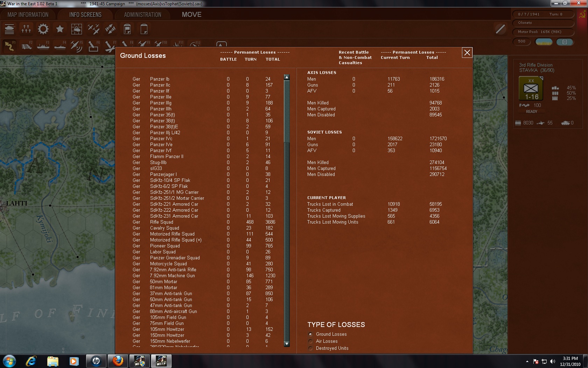The height and width of the screenshot is (368, 588).
Task: Open Windows Explorer folder in the taskbar
Action: tap(53, 361)
